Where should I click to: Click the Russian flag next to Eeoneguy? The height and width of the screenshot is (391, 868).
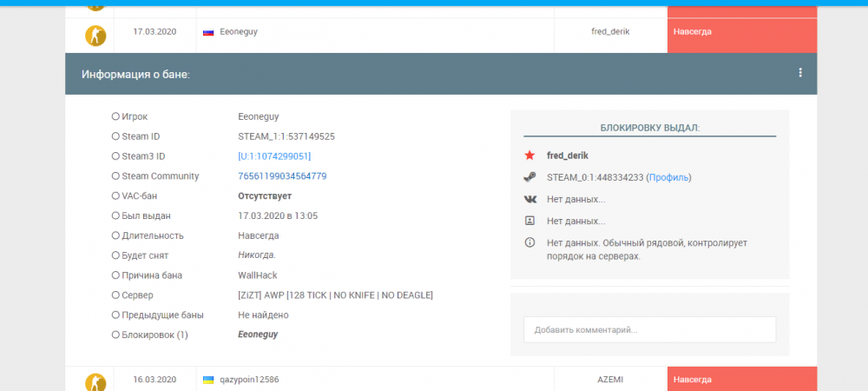point(208,32)
